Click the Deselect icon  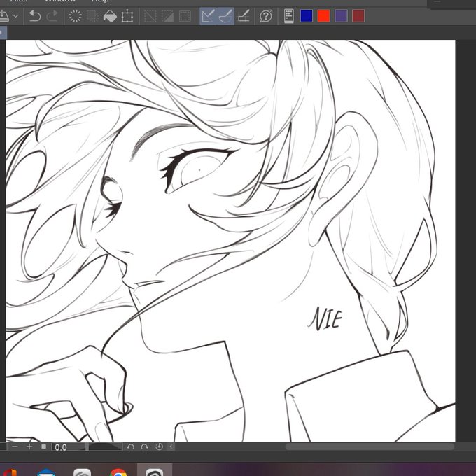click(x=150, y=16)
